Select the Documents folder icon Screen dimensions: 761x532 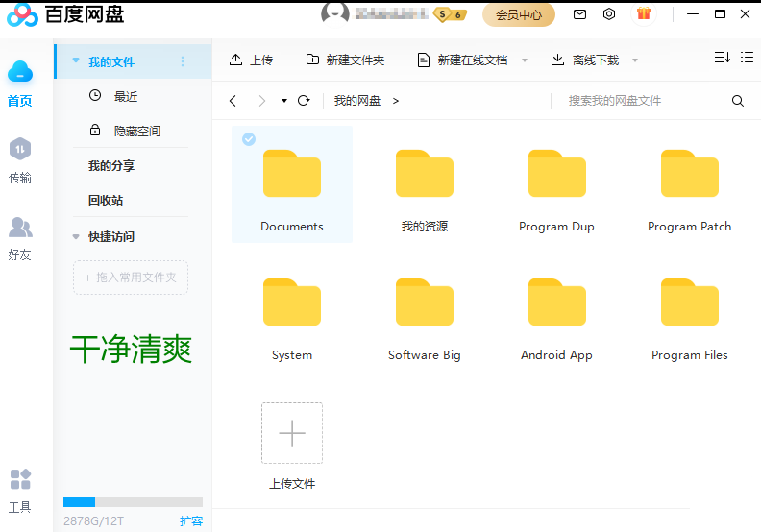pos(292,174)
